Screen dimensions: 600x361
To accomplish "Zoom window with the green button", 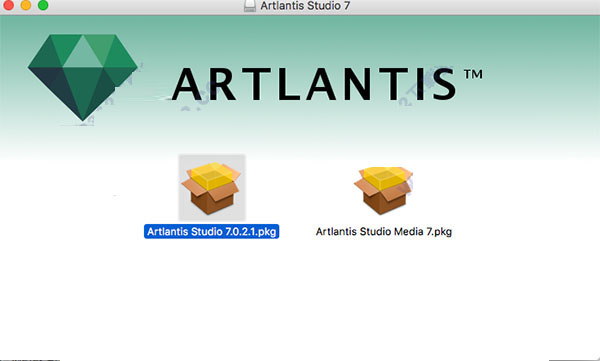I will tap(43, 5).
